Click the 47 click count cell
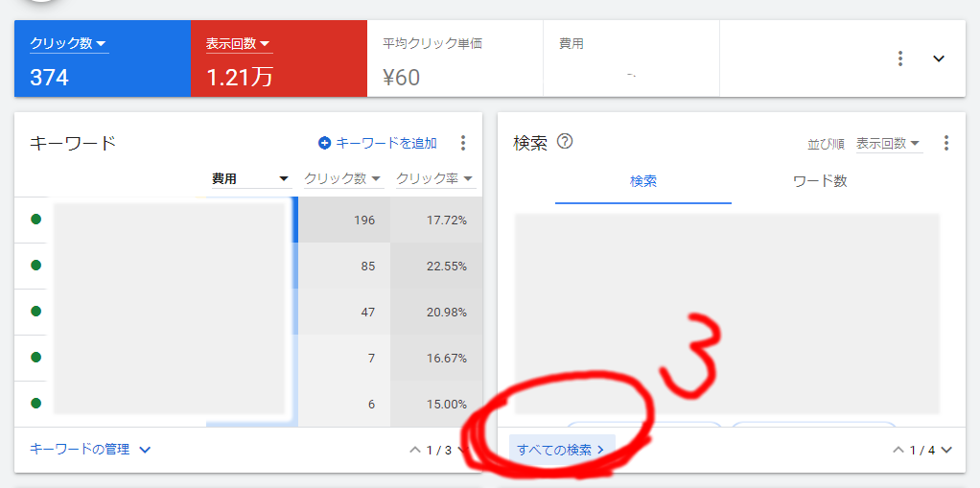Screen dimensions: 980x488 pos(343,312)
